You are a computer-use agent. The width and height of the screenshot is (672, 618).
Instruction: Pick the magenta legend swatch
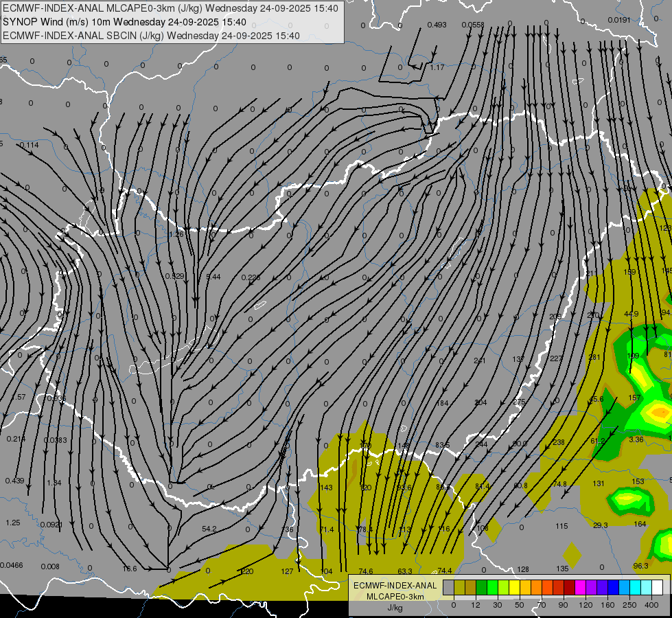pos(580,588)
